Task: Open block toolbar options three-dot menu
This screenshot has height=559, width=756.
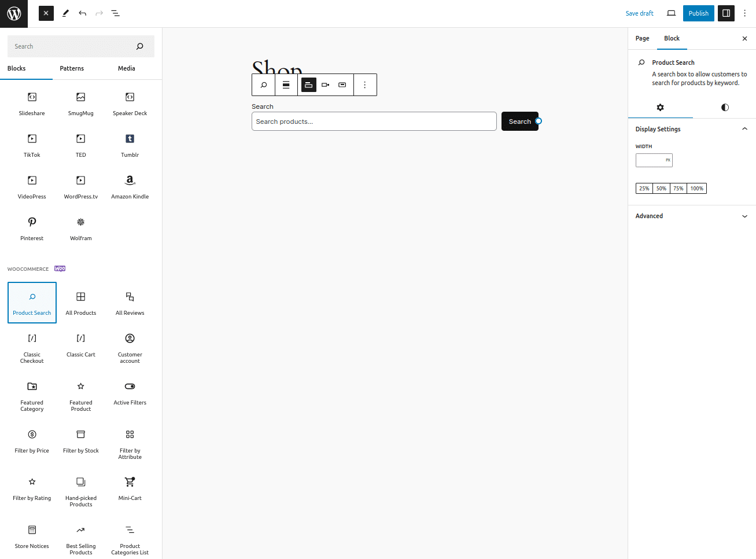Action: 364,85
